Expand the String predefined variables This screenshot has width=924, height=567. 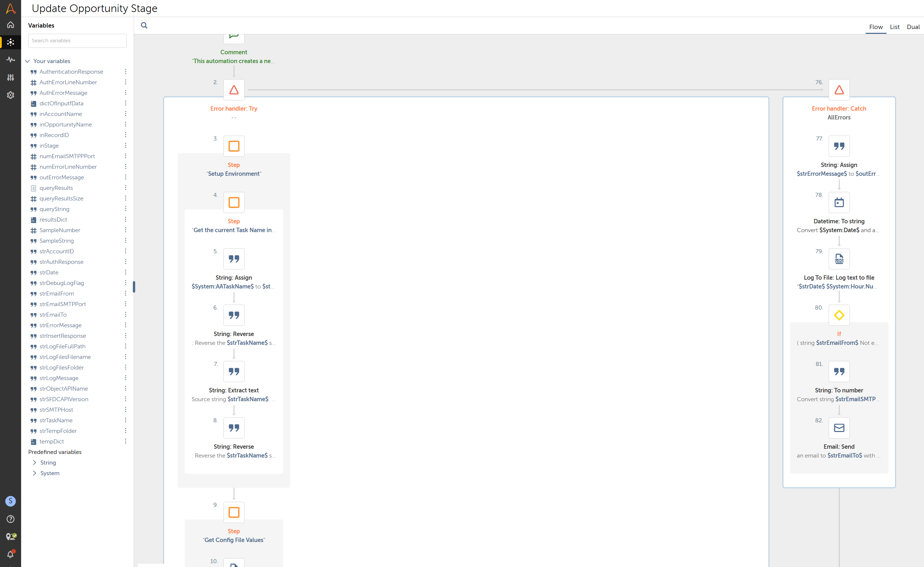pos(35,463)
